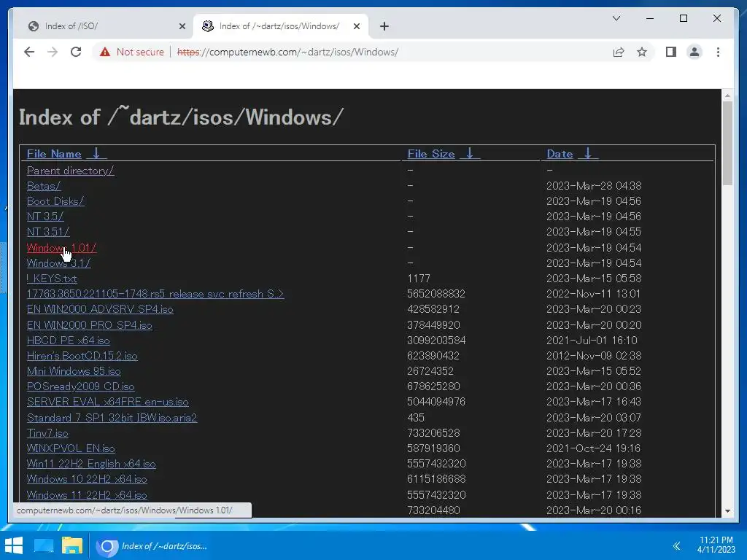Open the taskbar clock and date

[716, 545]
